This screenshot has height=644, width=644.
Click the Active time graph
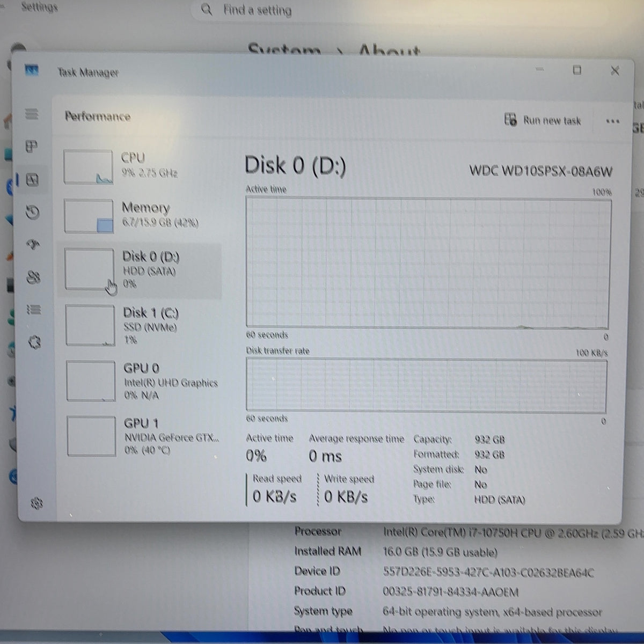pyautogui.click(x=427, y=262)
